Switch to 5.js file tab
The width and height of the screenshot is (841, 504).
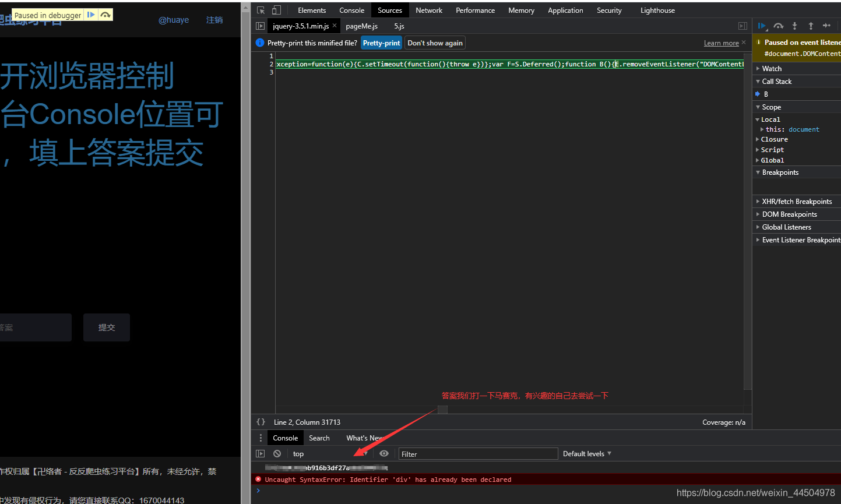[x=399, y=26]
